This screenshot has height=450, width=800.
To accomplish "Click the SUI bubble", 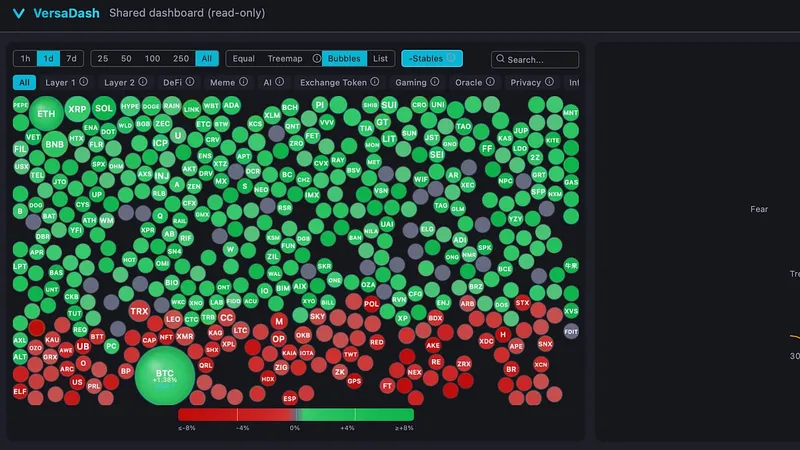I will click(x=389, y=105).
